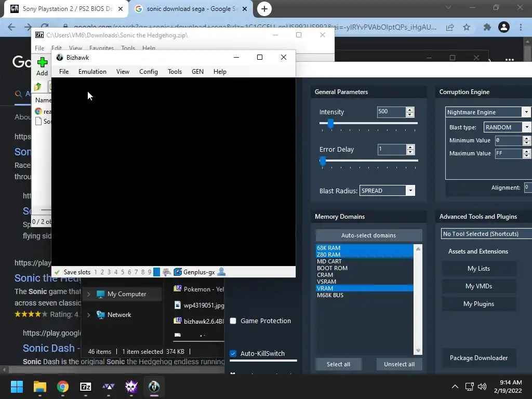Click the Error Delay value field
Image resolution: width=532 pixels, height=399 pixels.
(x=392, y=149)
